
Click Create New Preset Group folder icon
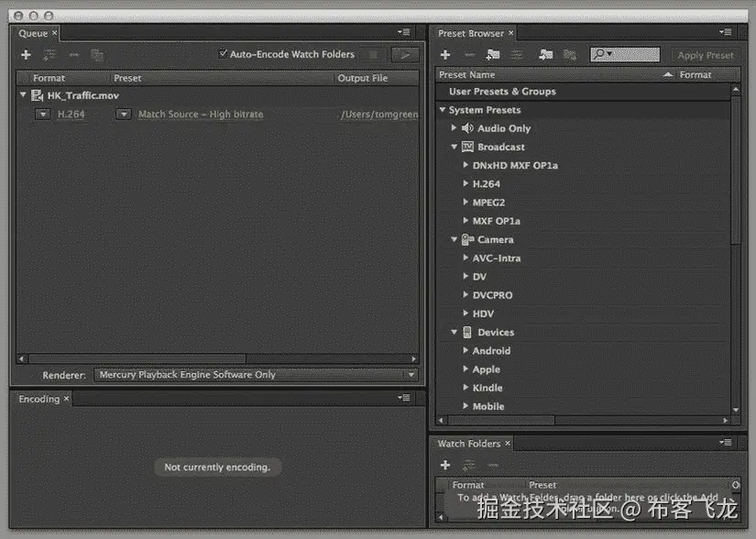(493, 55)
